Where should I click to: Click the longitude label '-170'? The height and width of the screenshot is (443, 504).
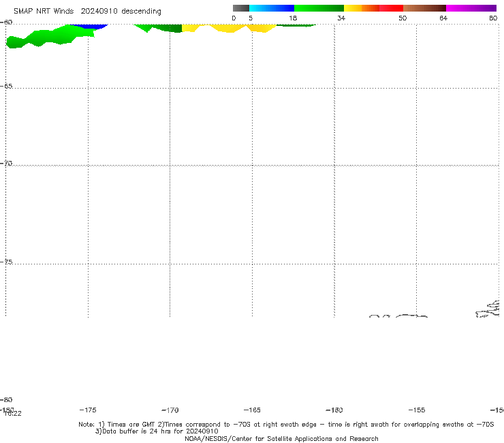click(x=170, y=410)
